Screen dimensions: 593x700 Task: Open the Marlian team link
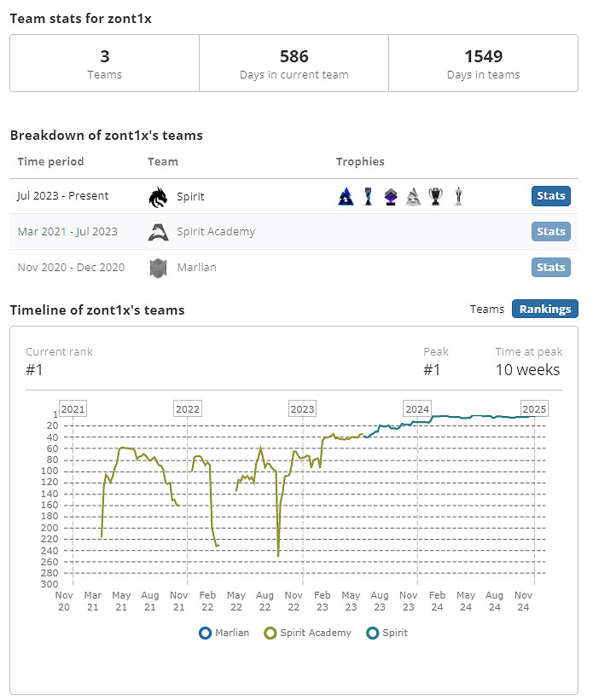(x=196, y=268)
